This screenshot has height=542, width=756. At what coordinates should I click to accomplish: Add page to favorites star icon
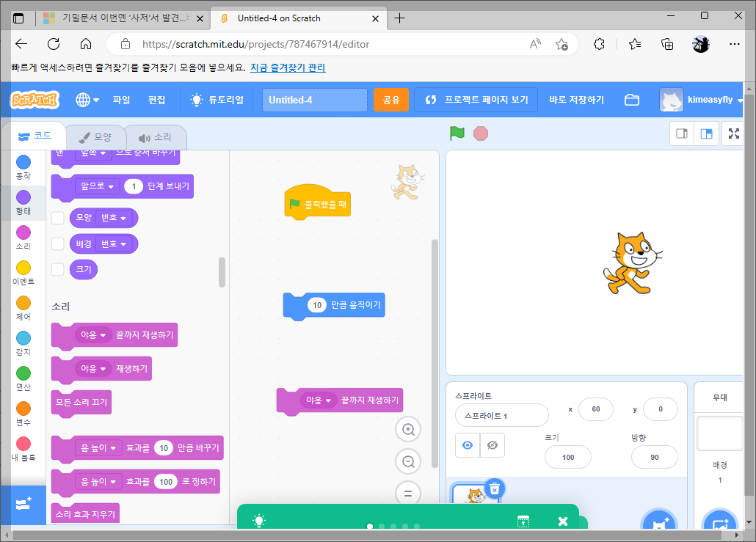pyautogui.click(x=561, y=44)
